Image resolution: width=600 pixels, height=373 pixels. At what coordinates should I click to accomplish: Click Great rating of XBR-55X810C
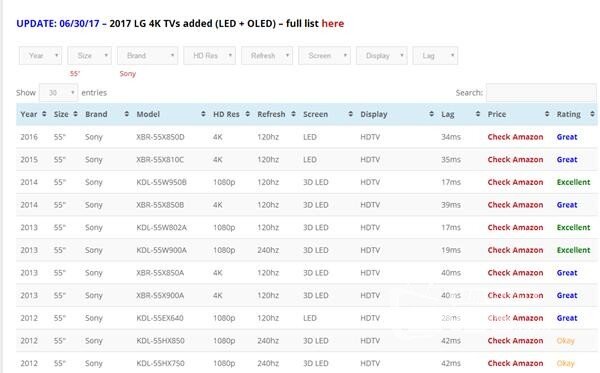tap(567, 160)
